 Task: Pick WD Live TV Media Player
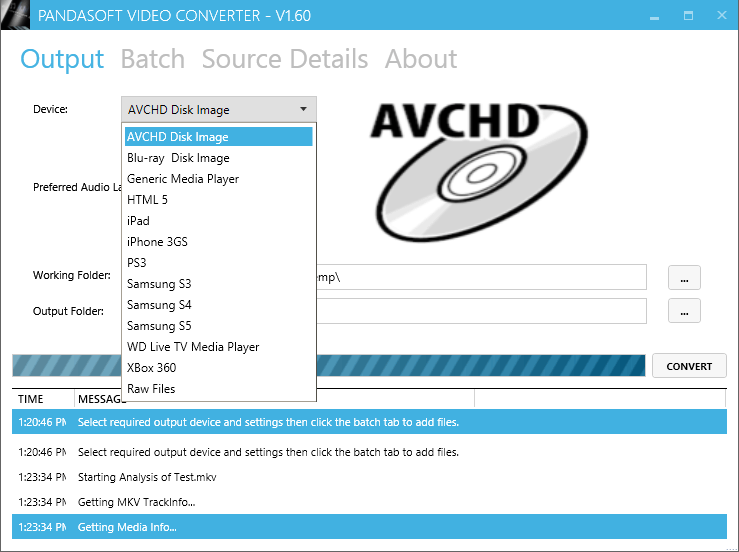219,346
